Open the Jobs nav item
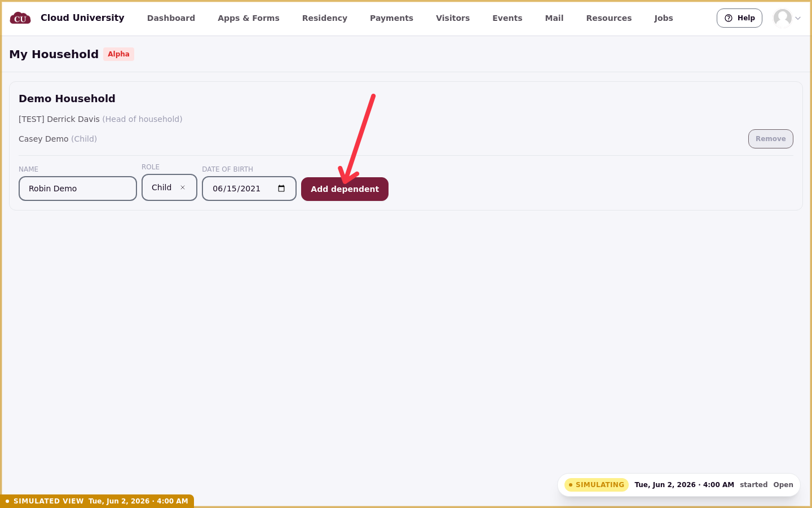 pyautogui.click(x=664, y=18)
